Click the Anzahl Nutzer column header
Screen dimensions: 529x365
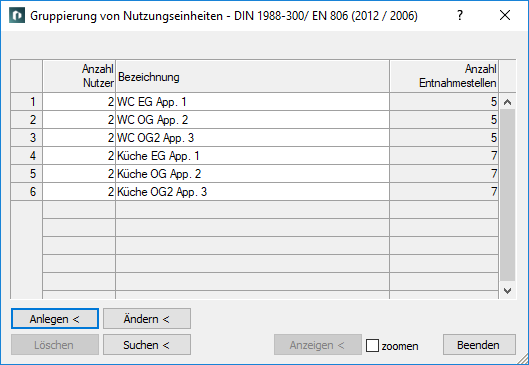tap(79, 76)
